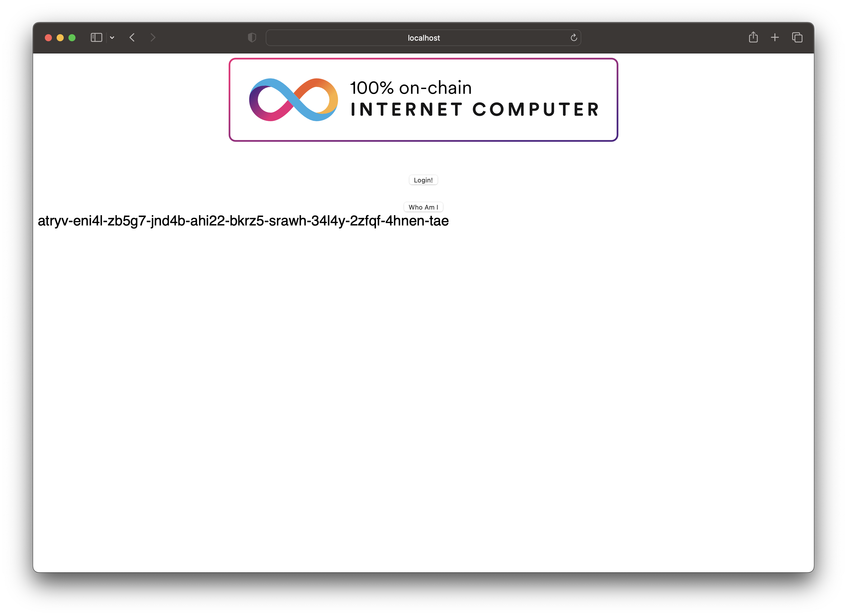Click the browser extensions shield icon
Screen dimensions: 847x616
pyautogui.click(x=252, y=37)
